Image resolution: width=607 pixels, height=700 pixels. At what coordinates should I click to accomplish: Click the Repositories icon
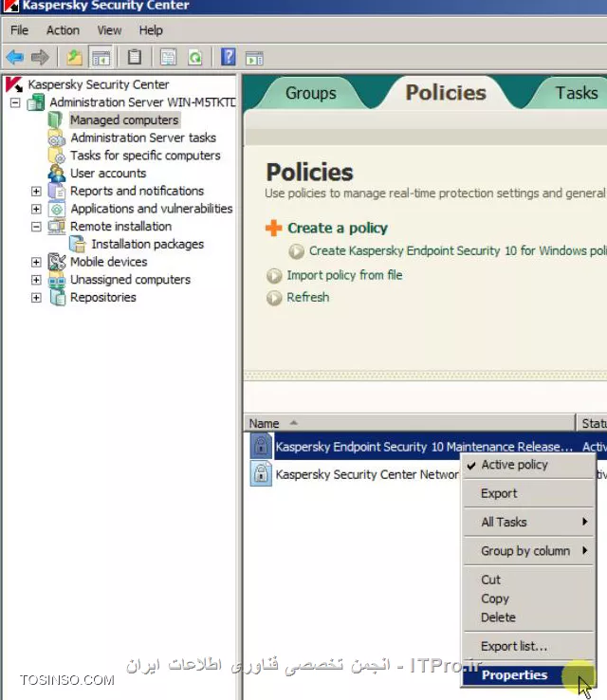(57, 297)
